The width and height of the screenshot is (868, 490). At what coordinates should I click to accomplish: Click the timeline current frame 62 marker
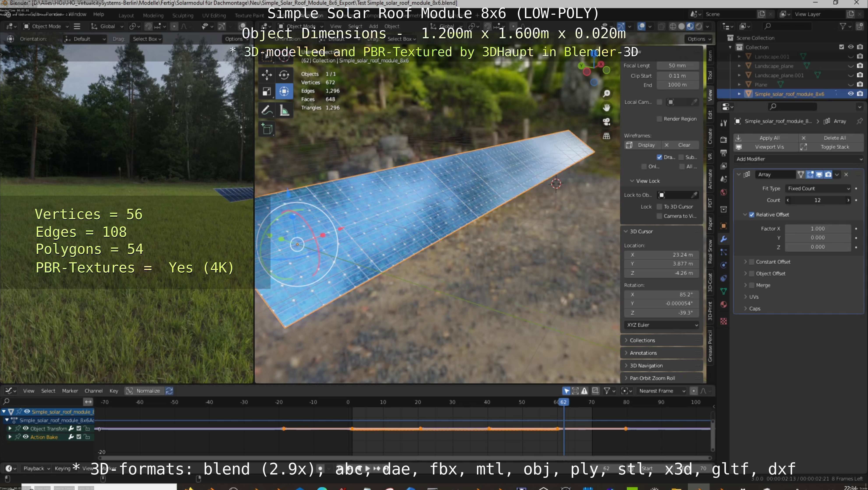pos(563,402)
